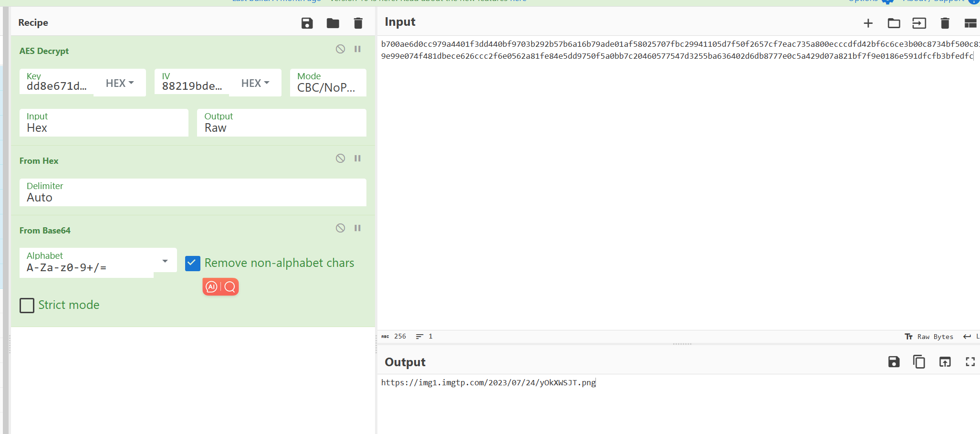Enable Strict mode for From Base64
This screenshot has height=434, width=980.
coord(27,306)
